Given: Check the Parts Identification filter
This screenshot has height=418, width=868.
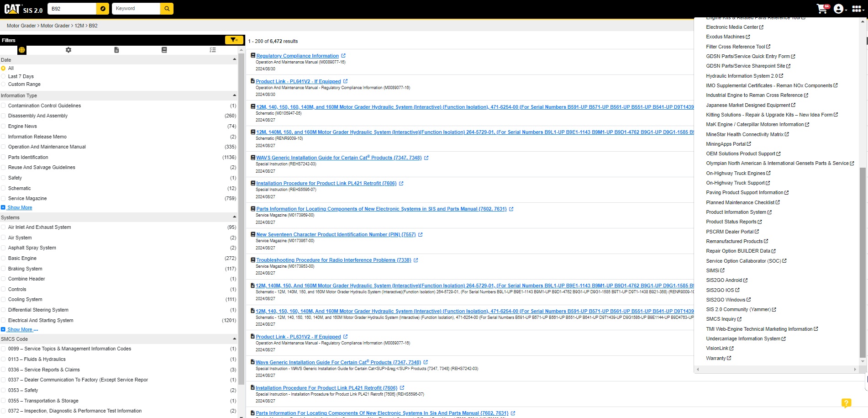Looking at the screenshot, I should (4, 157).
